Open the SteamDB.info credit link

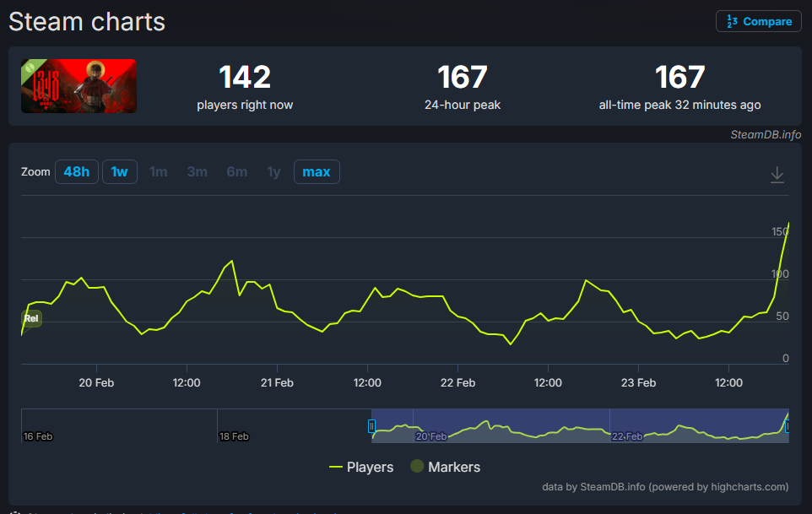(766, 134)
